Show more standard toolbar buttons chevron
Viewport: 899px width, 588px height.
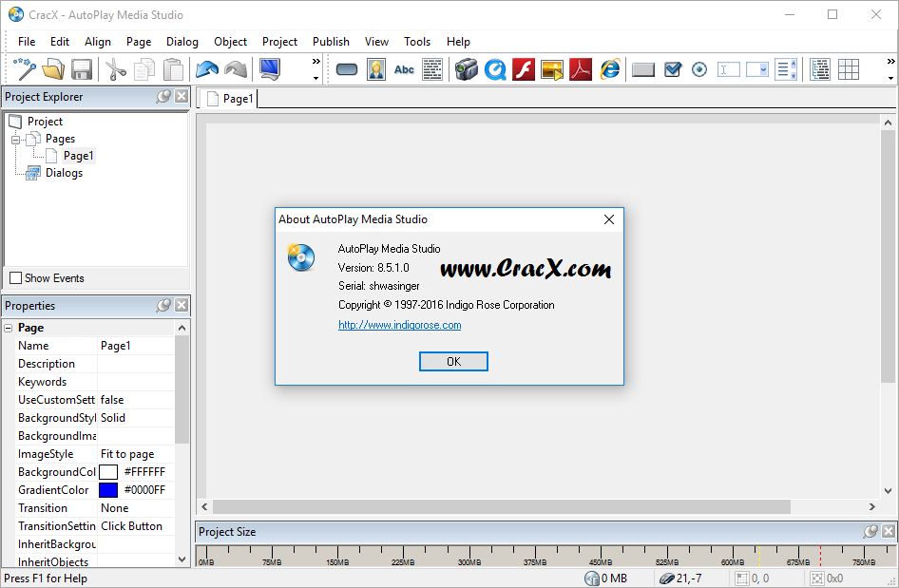[x=316, y=62]
